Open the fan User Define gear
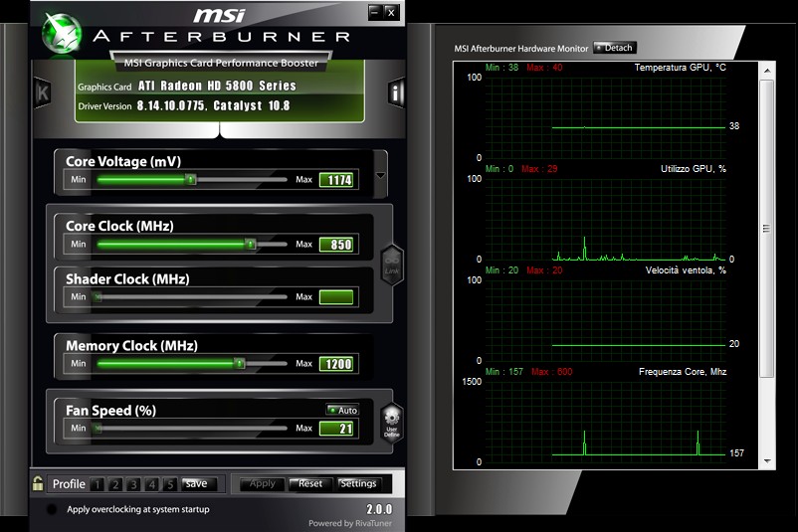798x532 pixels. coord(392,423)
